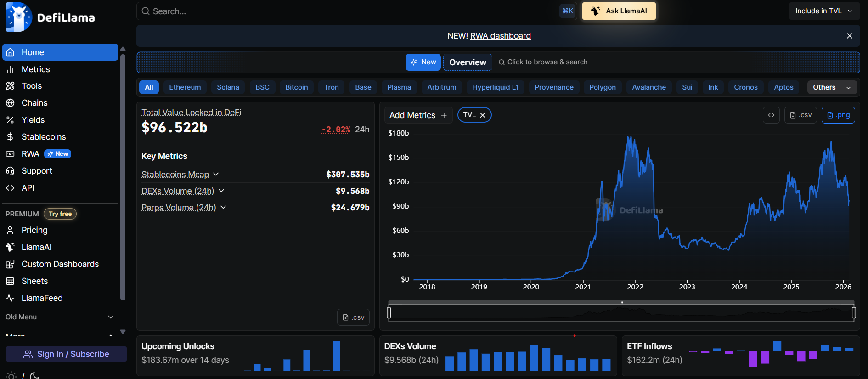The image size is (868, 379).
Task: Open the embed code icon button
Action: click(771, 115)
